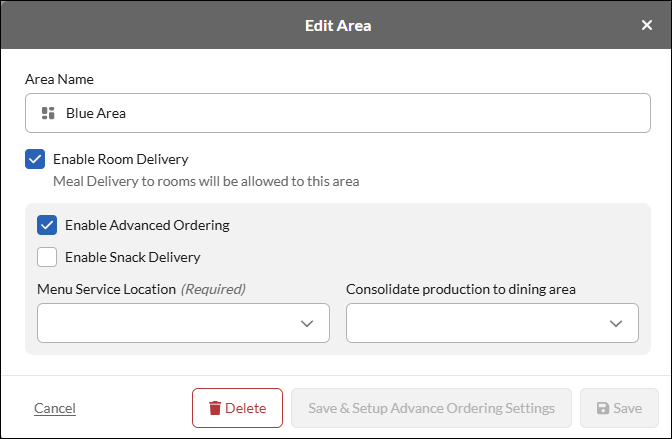The width and height of the screenshot is (672, 439).
Task: Click the Area Name label
Action: point(59,79)
